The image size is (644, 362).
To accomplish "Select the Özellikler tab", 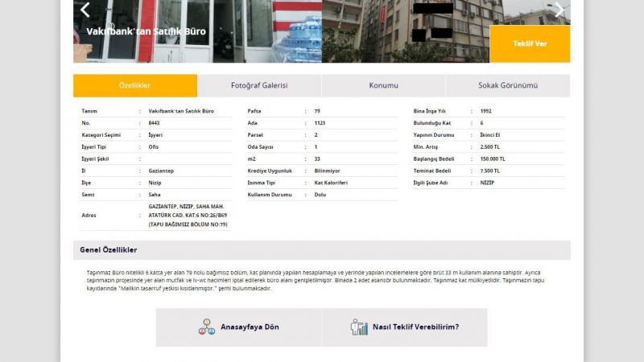I will point(134,85).
